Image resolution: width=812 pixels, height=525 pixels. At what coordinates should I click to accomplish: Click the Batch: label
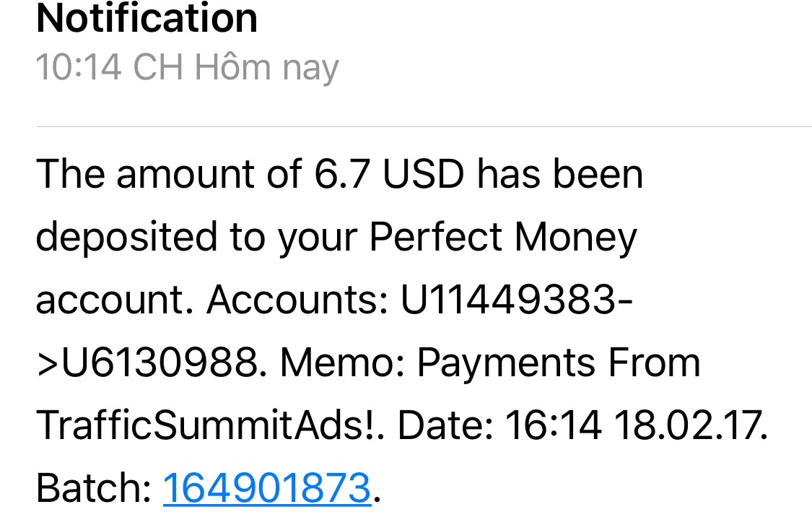(x=94, y=487)
